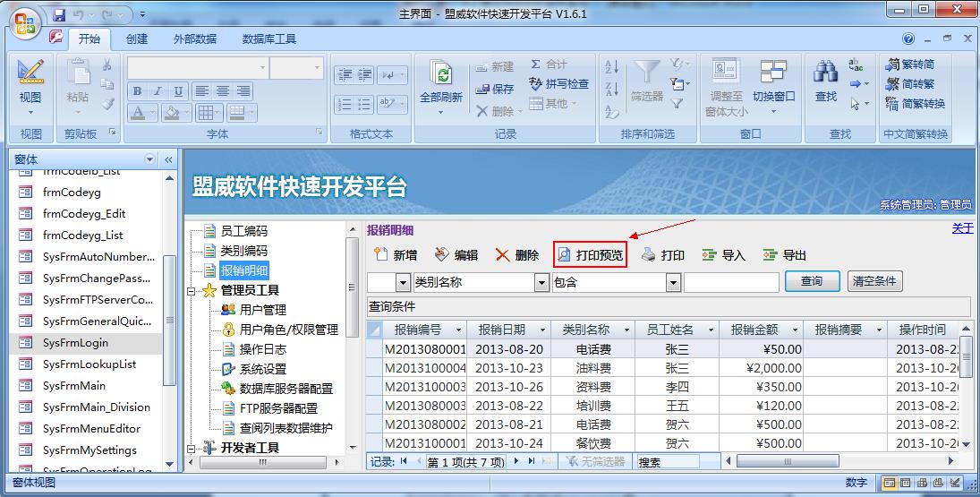The width and height of the screenshot is (980, 497).
Task: Open the font size combo box
Action: point(296,67)
